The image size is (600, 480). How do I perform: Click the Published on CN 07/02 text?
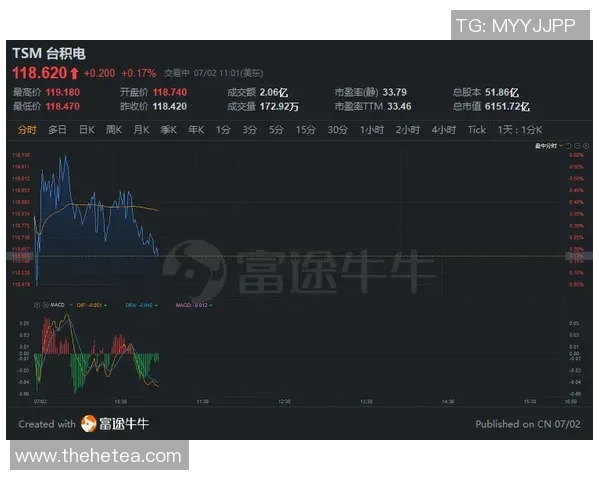click(528, 424)
